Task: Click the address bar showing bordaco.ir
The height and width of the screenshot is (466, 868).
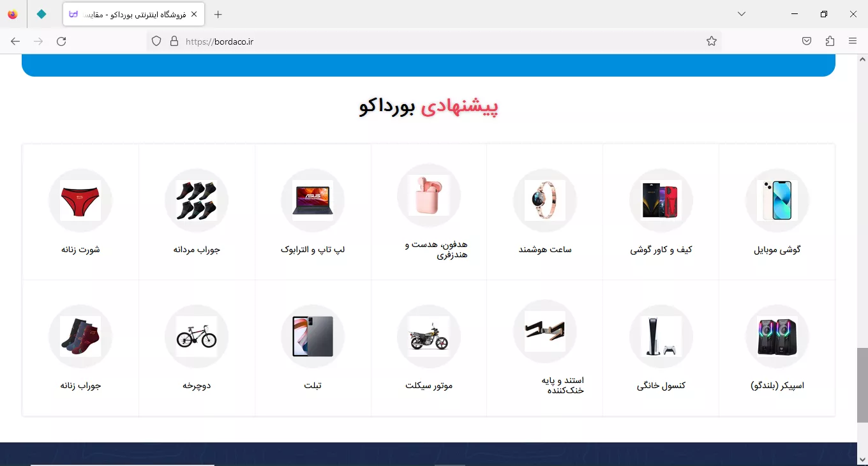Action: click(x=434, y=41)
